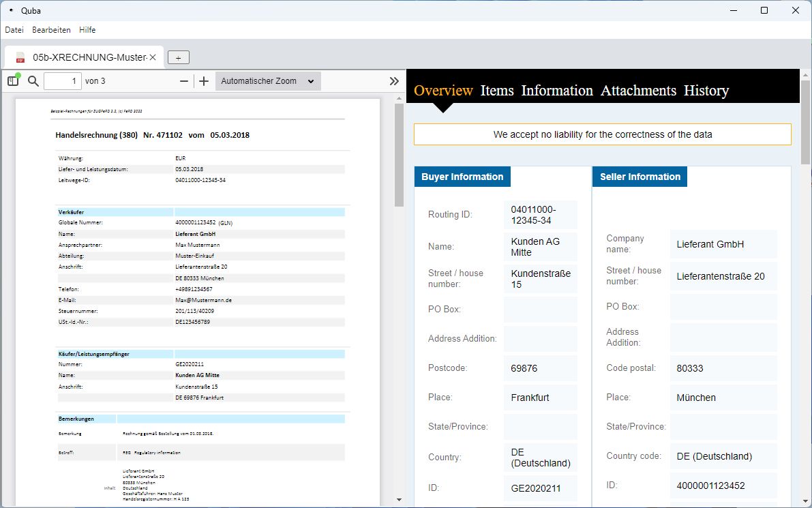
Task: Switch to the Attachments tab
Action: pyautogui.click(x=639, y=91)
